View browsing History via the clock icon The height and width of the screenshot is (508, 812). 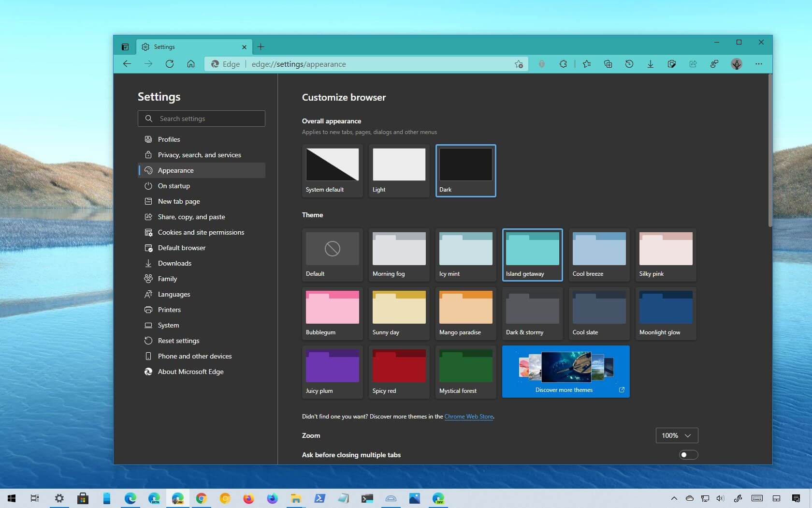coord(629,64)
